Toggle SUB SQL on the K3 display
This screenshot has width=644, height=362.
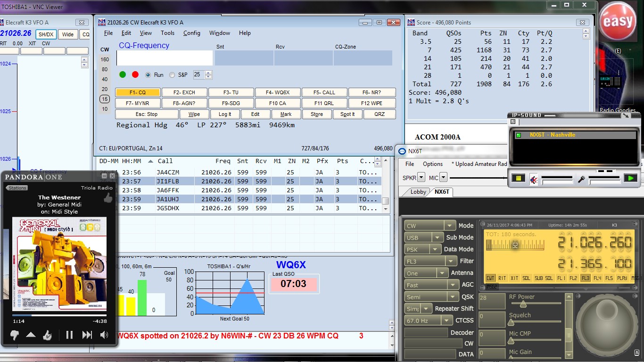pyautogui.click(x=544, y=278)
